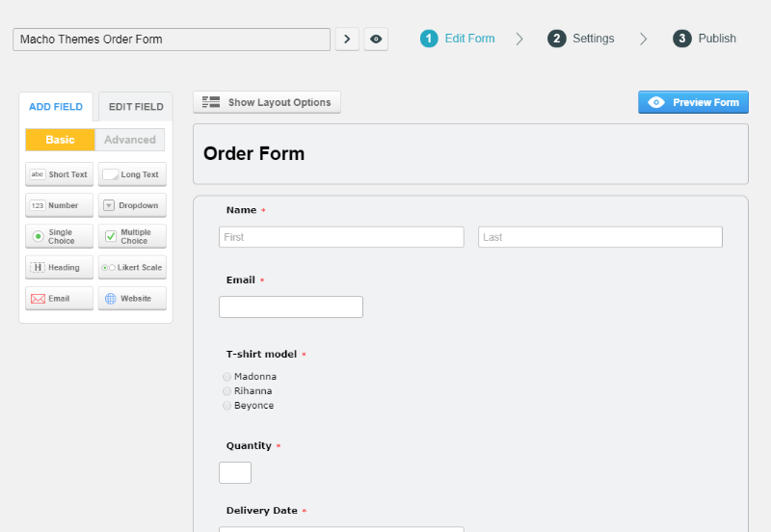Select the Rihanna radio option
Image resolution: width=771 pixels, height=532 pixels.
(x=226, y=391)
